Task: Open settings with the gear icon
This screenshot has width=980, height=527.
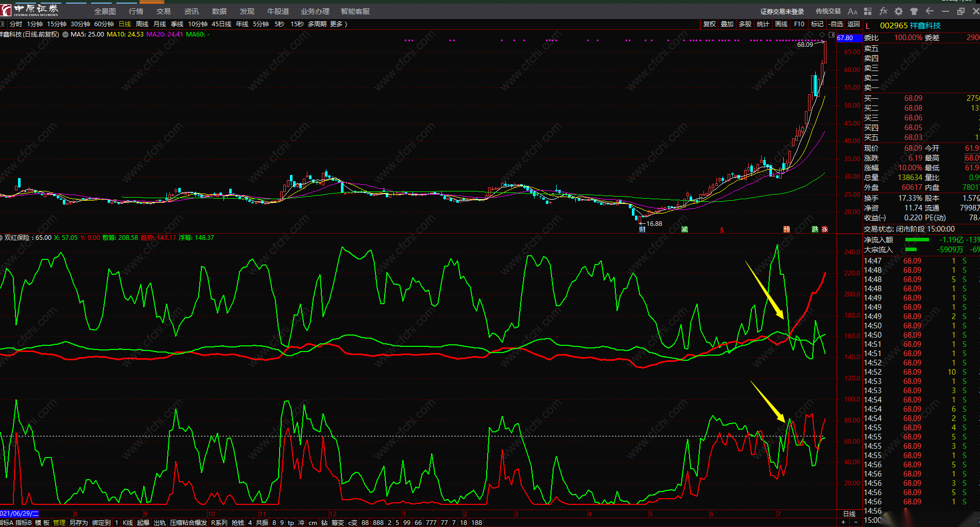Action: pyautogui.click(x=899, y=11)
